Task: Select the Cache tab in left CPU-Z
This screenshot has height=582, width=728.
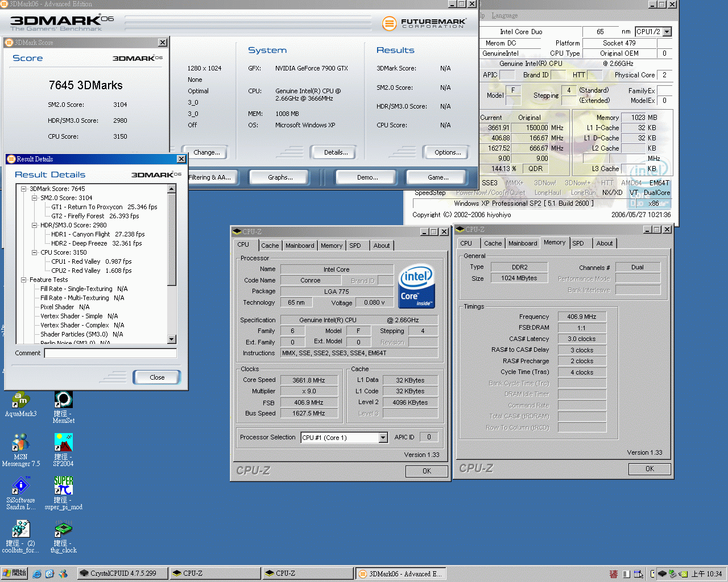Action: click(x=270, y=246)
